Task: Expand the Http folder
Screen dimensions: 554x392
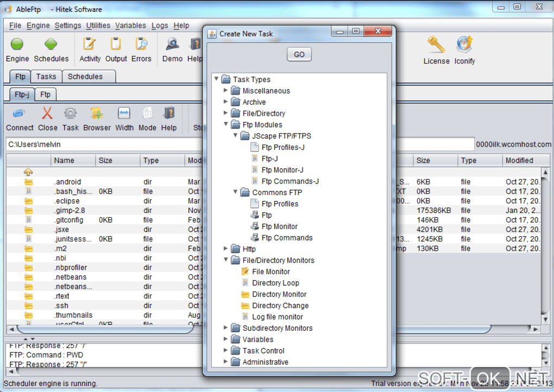Action: (226, 249)
